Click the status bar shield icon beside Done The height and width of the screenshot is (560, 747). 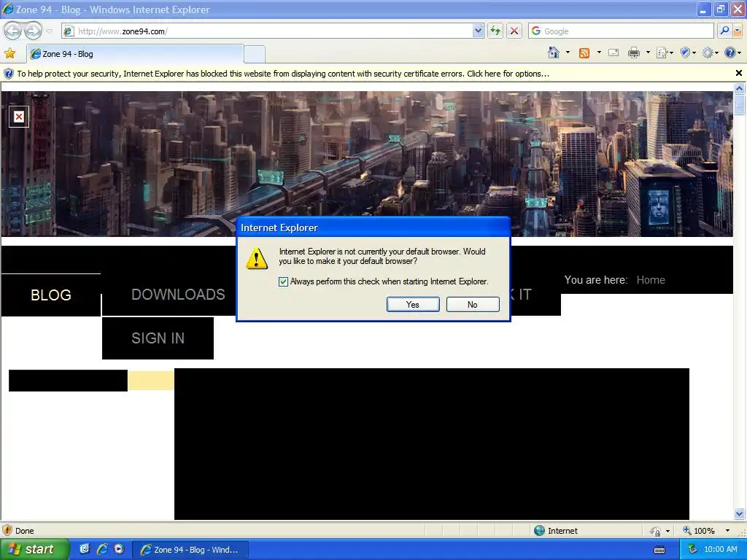tap(7, 531)
